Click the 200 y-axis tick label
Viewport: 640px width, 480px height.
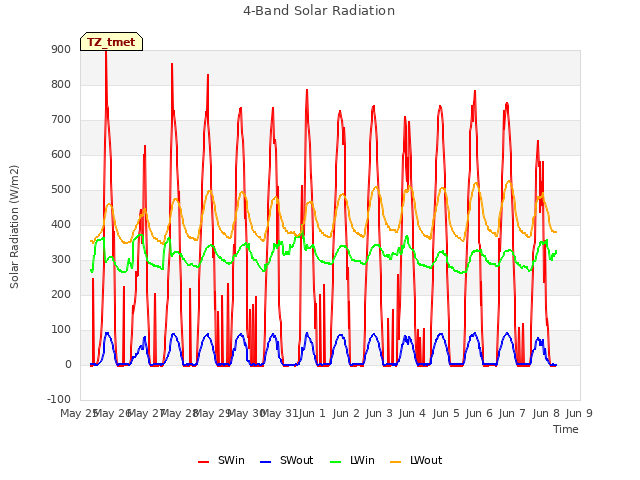tap(61, 295)
